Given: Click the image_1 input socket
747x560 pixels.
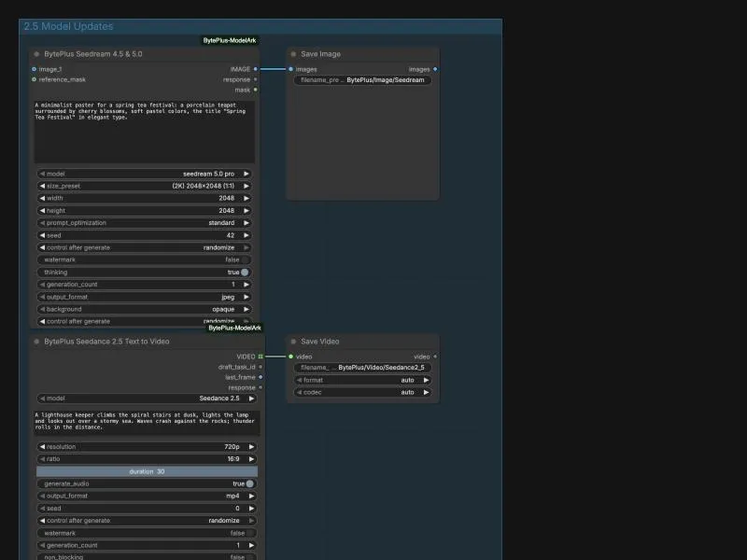Looking at the screenshot, I should [x=34, y=69].
